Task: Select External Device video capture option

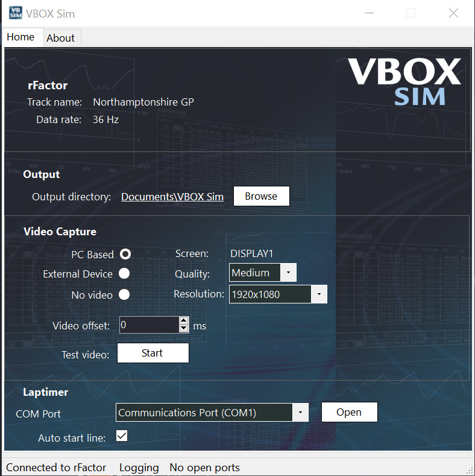Action: click(124, 274)
